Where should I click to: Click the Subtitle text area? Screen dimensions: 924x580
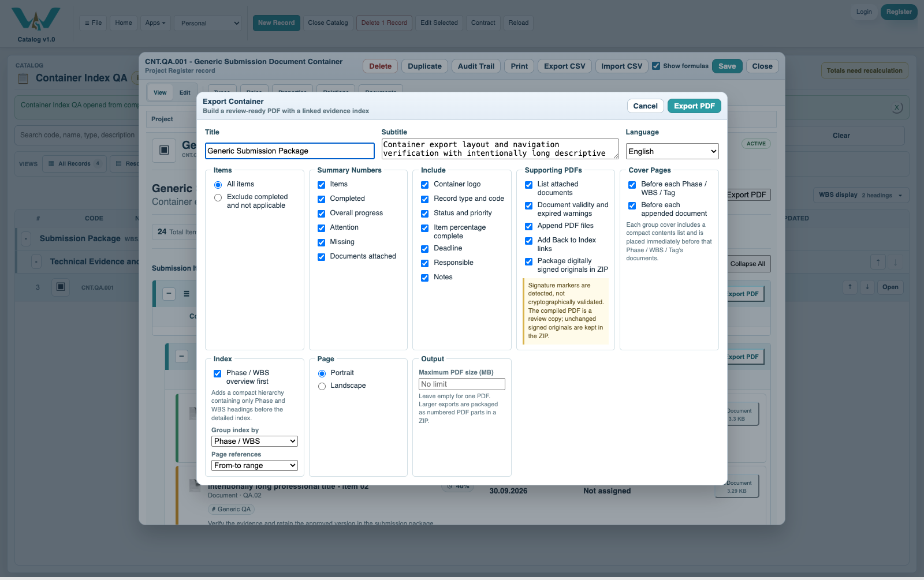click(x=500, y=149)
